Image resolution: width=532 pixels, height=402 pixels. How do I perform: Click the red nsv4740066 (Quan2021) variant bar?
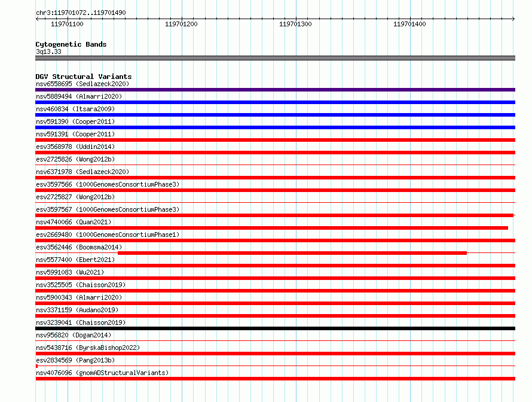tap(271, 228)
